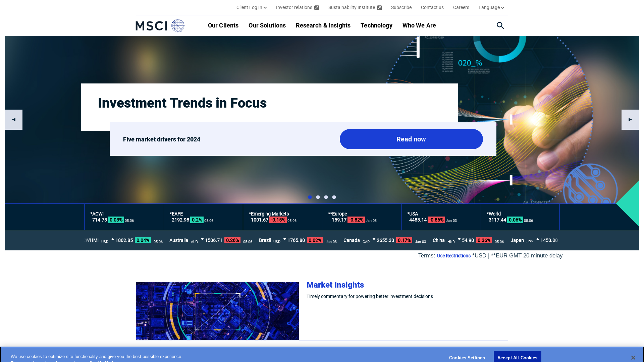The height and width of the screenshot is (362, 644).
Task: Open the Who We Are menu
Action: tap(419, 25)
